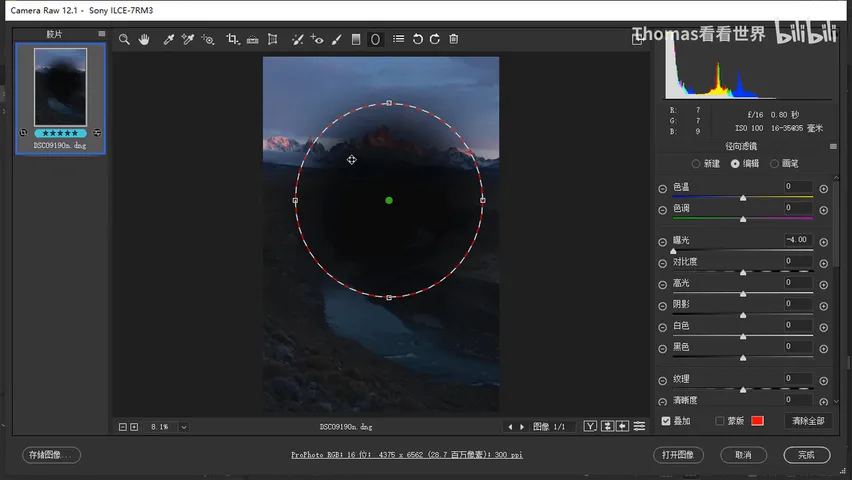Screen dimensions: 852x480
Task: Rotate image clockwise
Action: 435,39
